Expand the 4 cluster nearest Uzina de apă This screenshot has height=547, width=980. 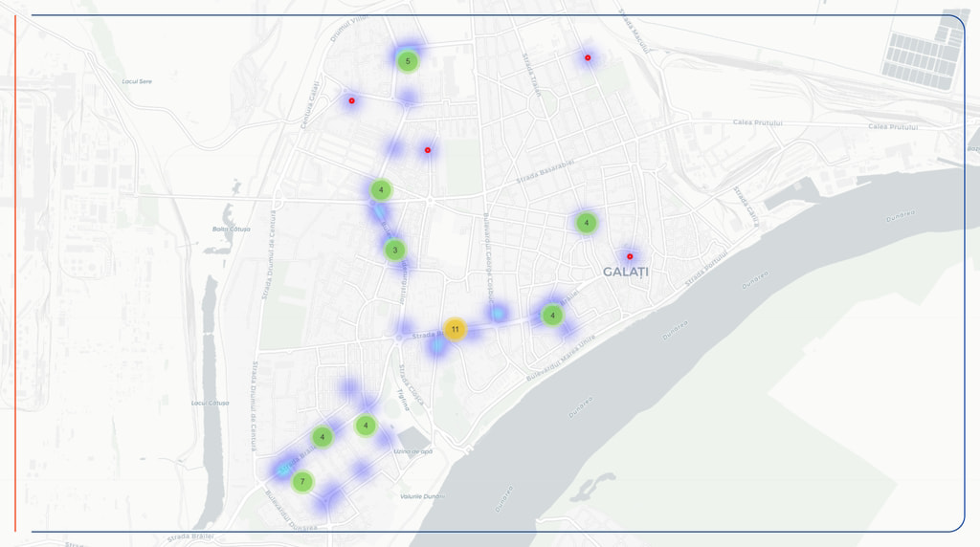click(366, 426)
